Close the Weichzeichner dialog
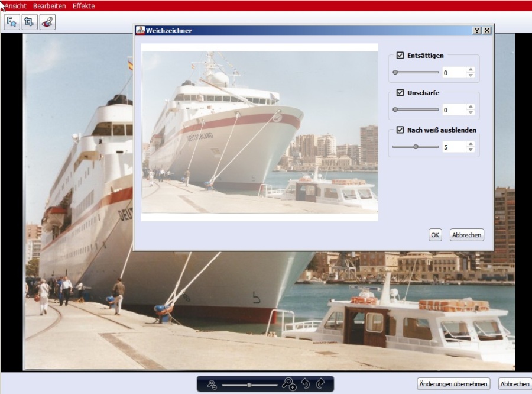Screen dimensions: 532x394 [487, 30]
